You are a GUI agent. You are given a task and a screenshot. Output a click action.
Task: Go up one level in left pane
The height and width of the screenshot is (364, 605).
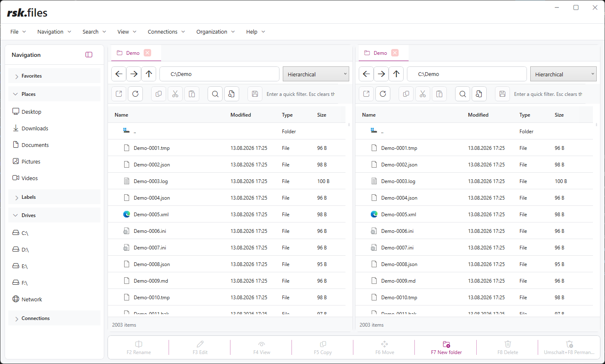[149, 74]
